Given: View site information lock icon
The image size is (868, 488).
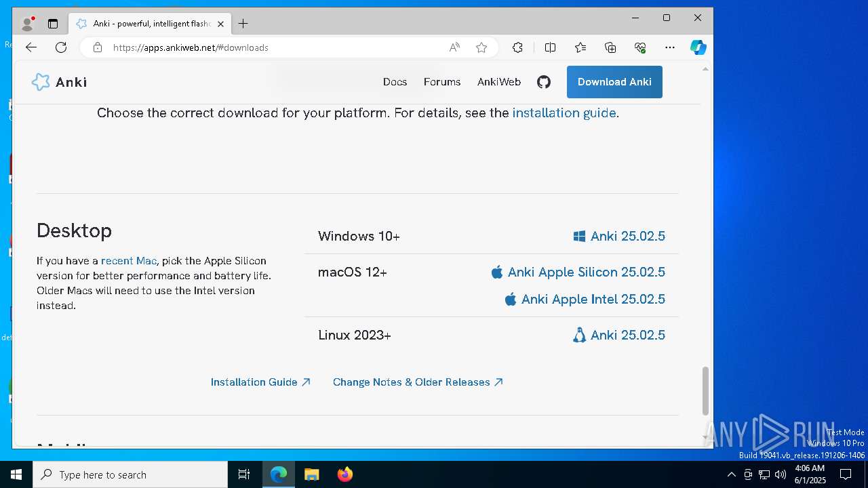Looking at the screenshot, I should pyautogui.click(x=98, y=47).
